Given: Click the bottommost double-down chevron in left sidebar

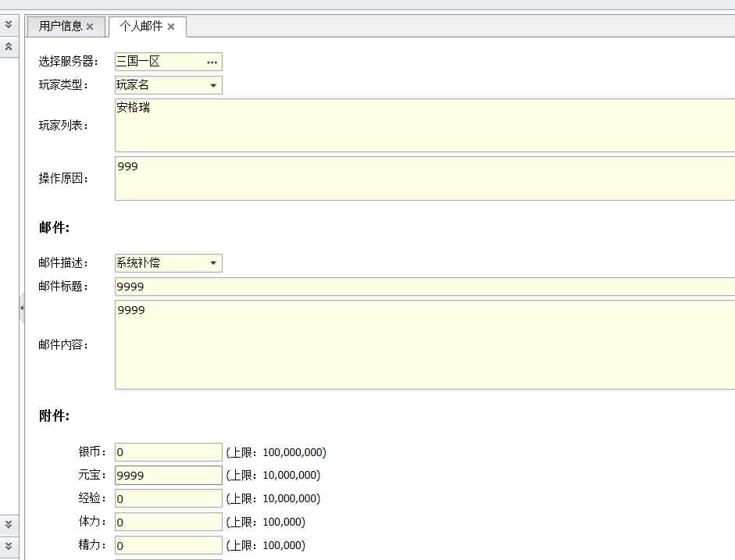Looking at the screenshot, I should pyautogui.click(x=9, y=545).
